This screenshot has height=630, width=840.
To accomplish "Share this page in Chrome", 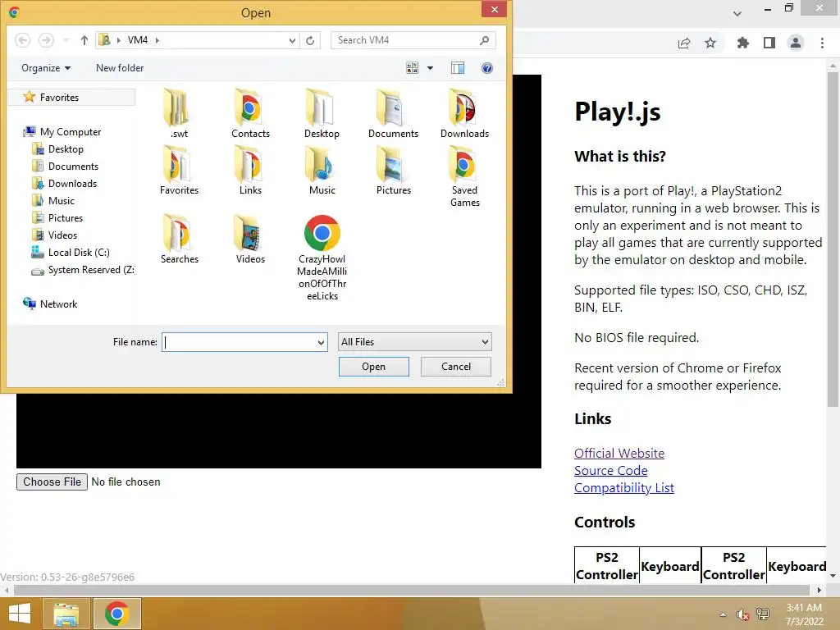I will tap(684, 43).
